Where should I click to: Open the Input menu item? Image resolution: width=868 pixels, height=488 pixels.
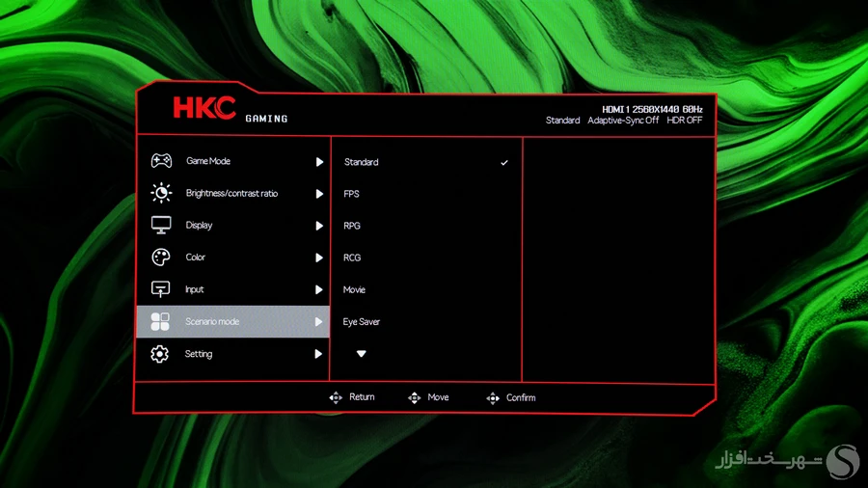(233, 289)
